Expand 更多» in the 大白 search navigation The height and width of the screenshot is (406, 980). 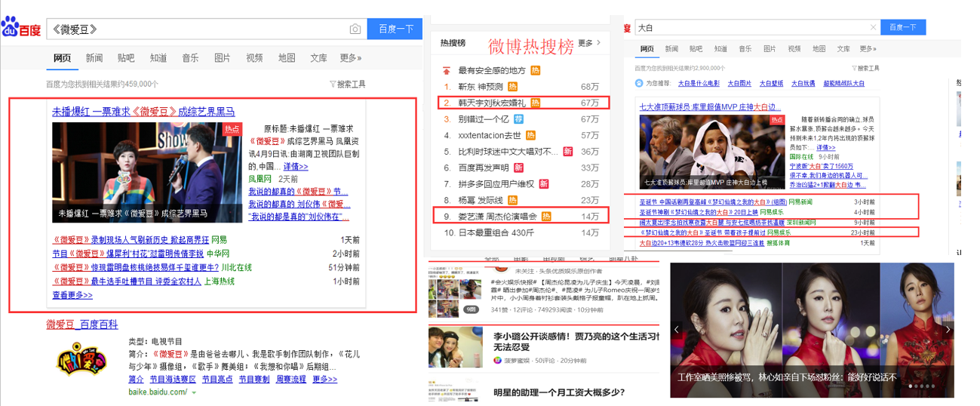[868, 49]
